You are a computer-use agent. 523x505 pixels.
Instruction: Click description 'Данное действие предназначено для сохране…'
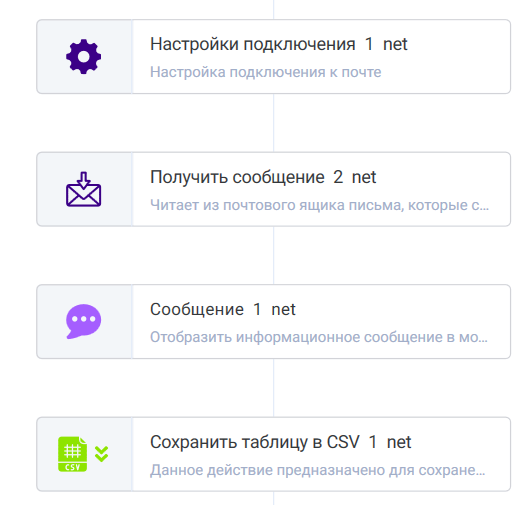(x=318, y=470)
